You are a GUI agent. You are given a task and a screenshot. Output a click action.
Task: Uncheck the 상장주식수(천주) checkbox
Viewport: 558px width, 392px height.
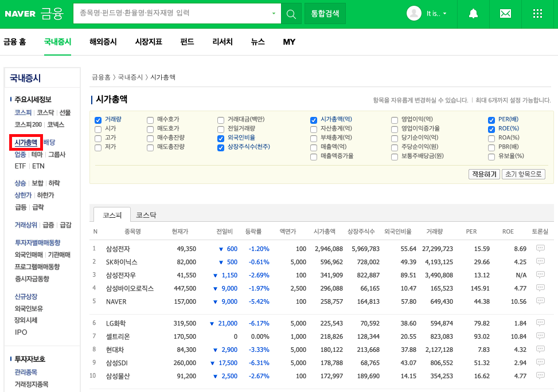click(x=221, y=147)
